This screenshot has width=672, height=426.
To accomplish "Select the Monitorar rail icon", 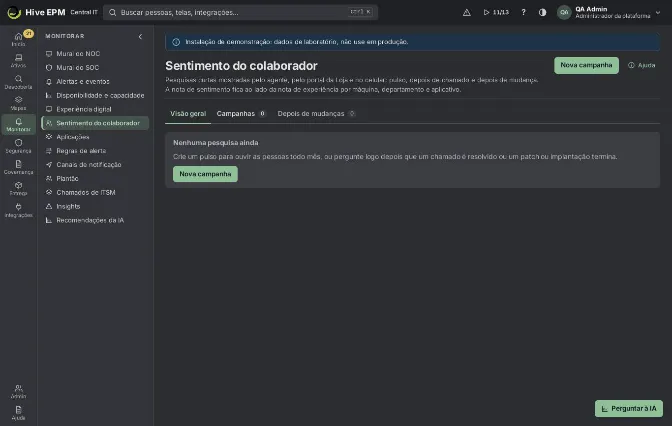I will (18, 125).
